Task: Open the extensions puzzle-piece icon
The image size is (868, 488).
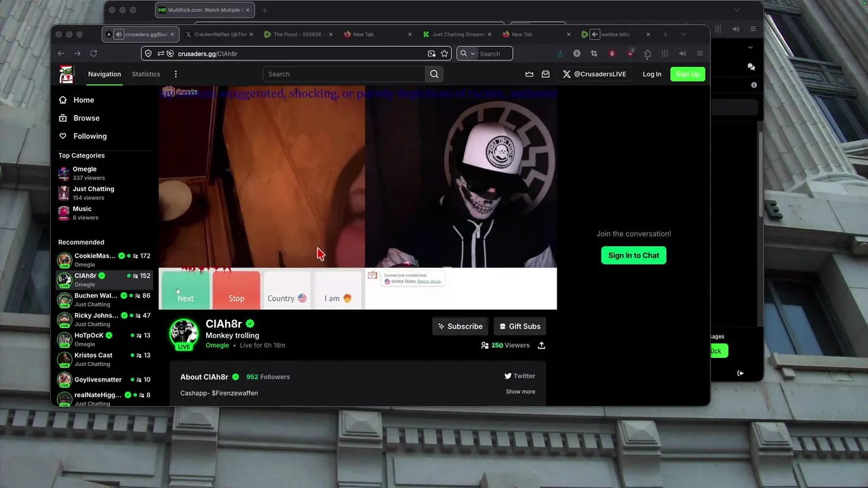Action: (x=648, y=54)
